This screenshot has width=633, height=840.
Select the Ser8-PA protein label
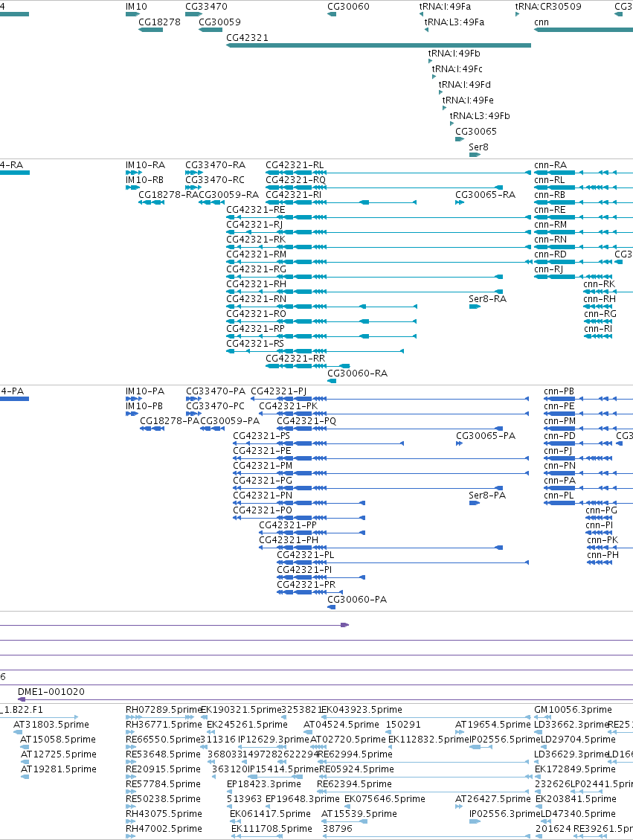[x=486, y=496]
